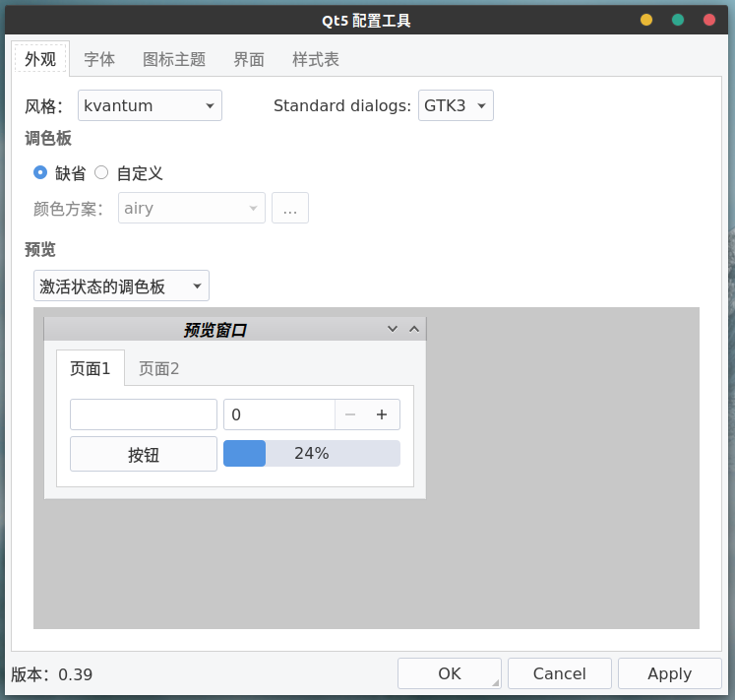Click the Apply button
Image resolution: width=735 pixels, height=700 pixels.
(670, 673)
